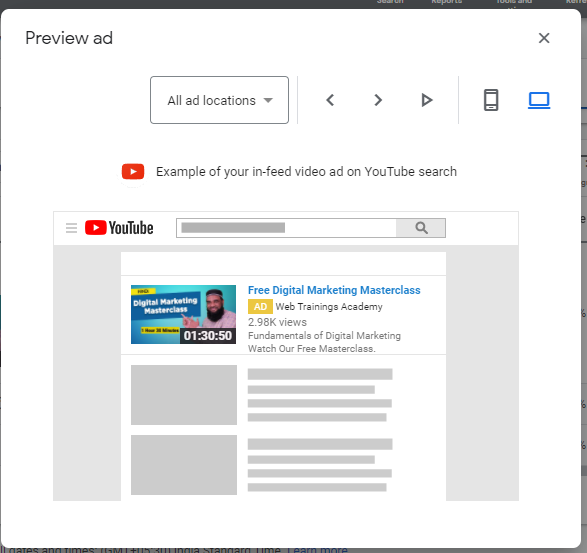
Task: Click the YouTube logo in preview
Action: 119,228
